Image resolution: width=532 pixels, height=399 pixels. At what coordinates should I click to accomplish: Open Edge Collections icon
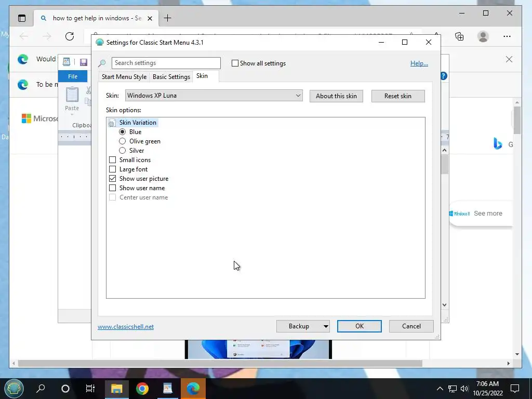coord(459,36)
